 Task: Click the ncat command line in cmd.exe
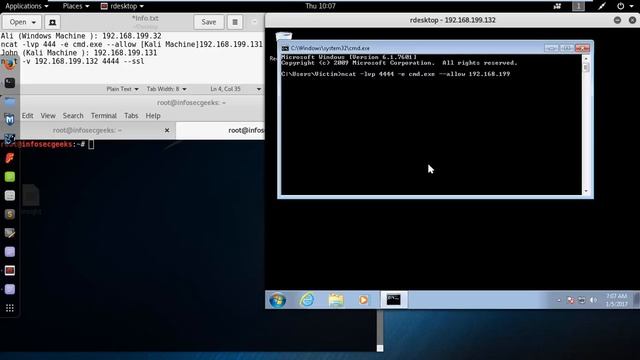tap(396, 74)
